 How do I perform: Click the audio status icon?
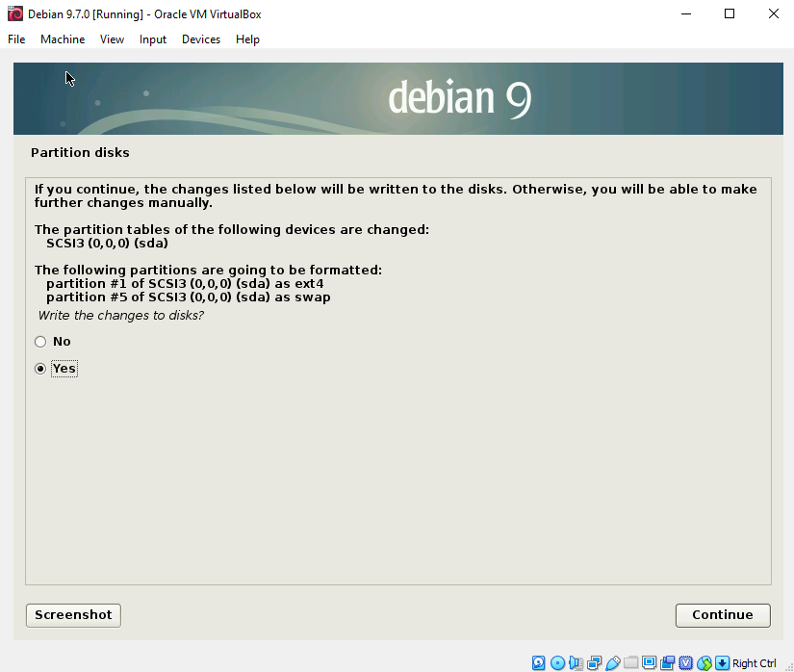[576, 663]
